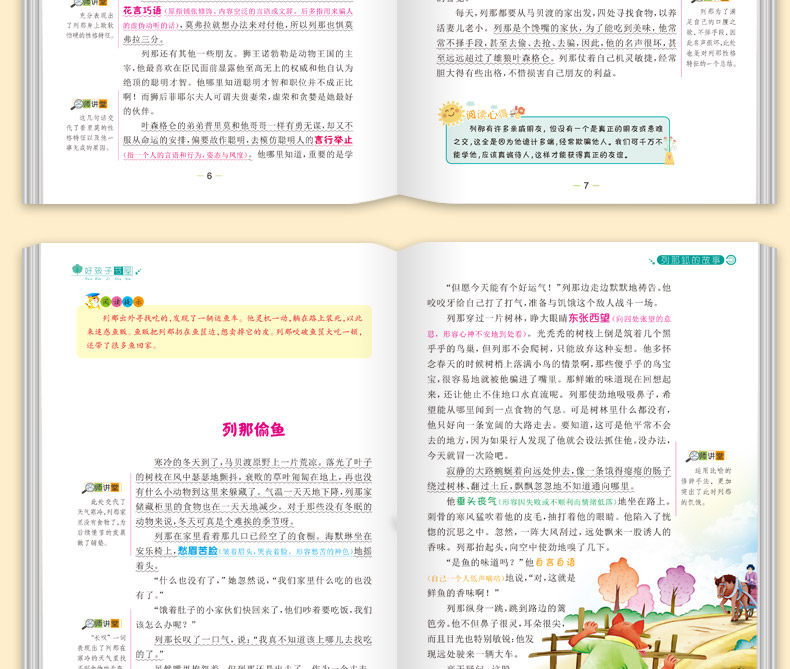Click the line starting “但愿今天能有个好运气
The width and height of the screenshot is (790, 669).
point(558,288)
